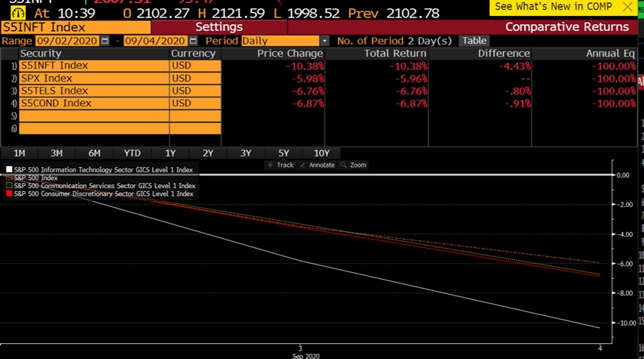Click USD currency cell for S5INFT Index

[195, 66]
